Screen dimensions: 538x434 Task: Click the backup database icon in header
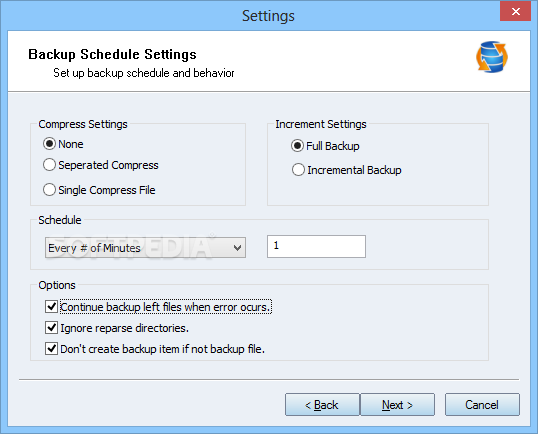click(x=492, y=57)
